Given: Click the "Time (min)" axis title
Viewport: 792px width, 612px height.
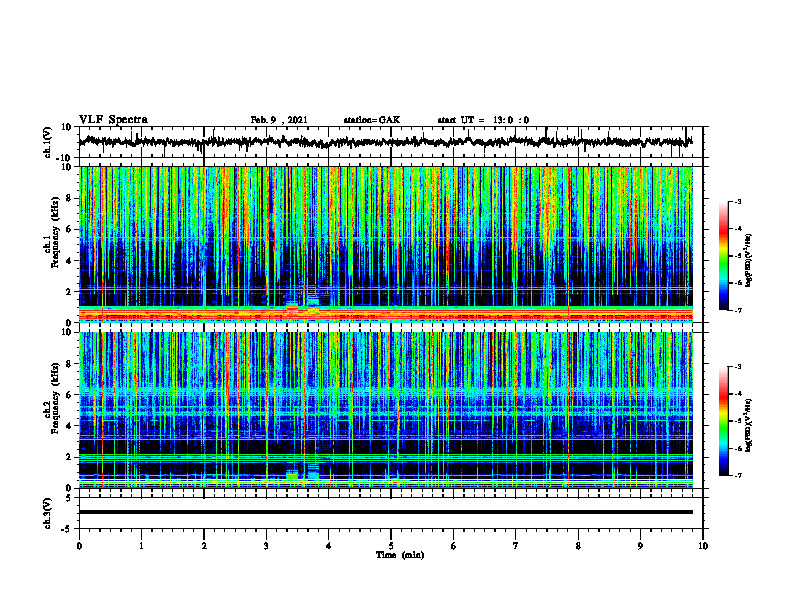Looking at the screenshot, I should (400, 555).
